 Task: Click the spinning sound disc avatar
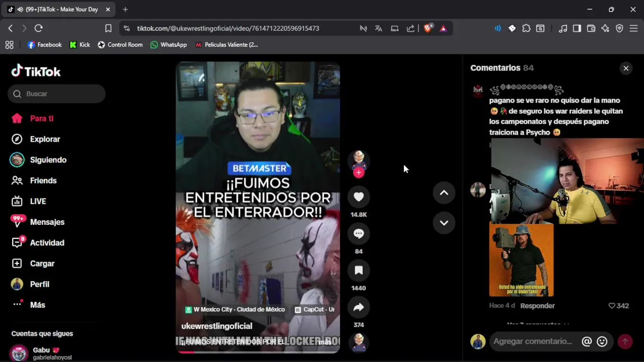coord(359,343)
